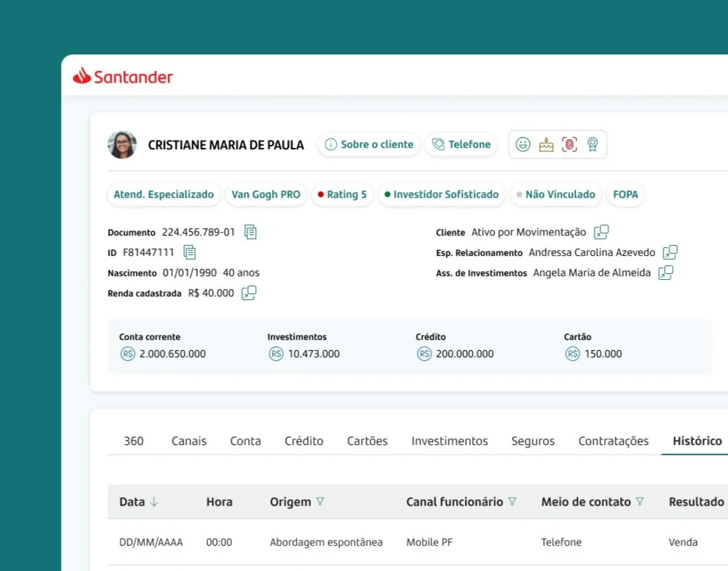Screen dimensions: 728x571
Task: Open the Canal funcionário column filter
Action: (512, 501)
